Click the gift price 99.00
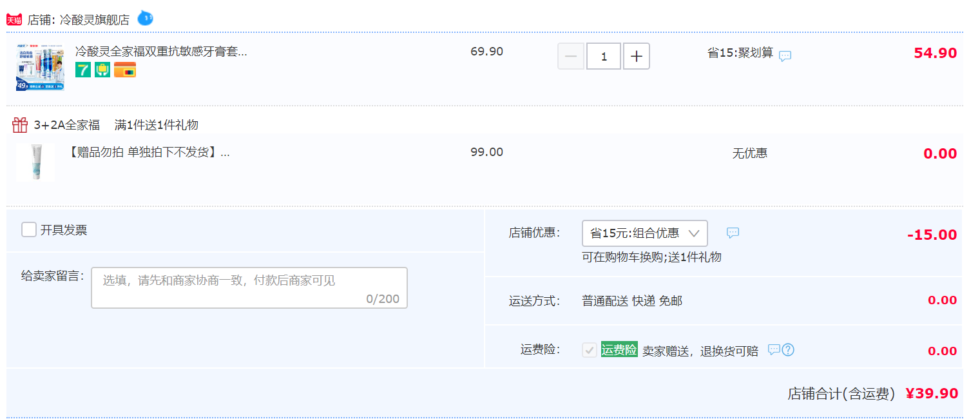980x419 pixels. [x=487, y=152]
